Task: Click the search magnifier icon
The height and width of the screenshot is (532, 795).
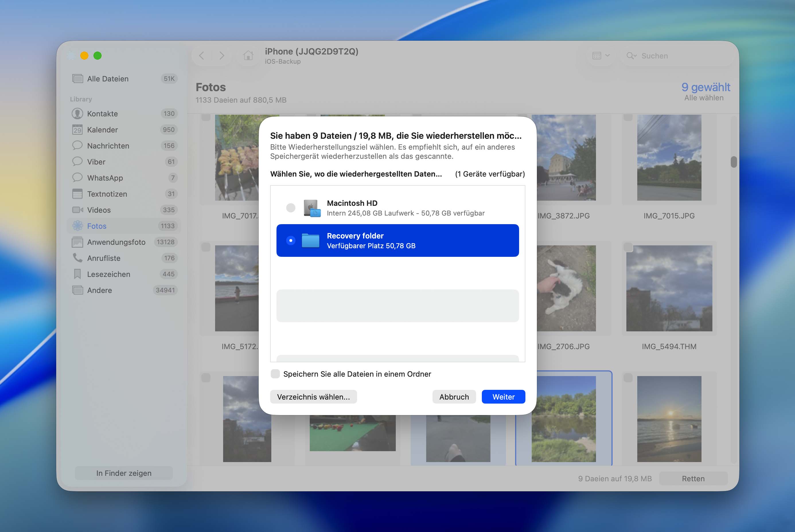Action: [631, 56]
